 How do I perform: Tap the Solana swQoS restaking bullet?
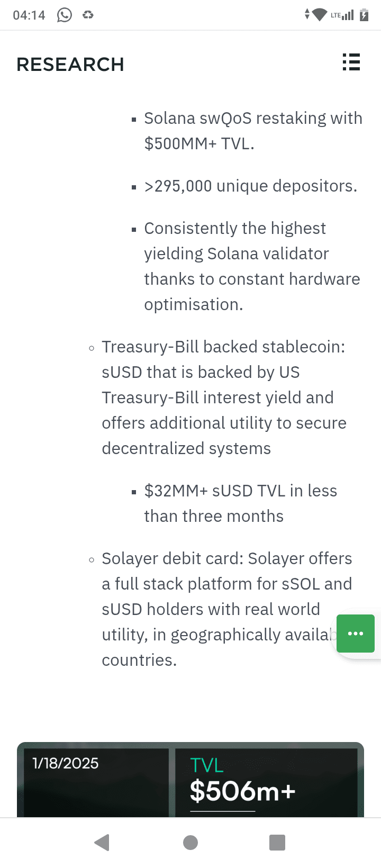point(252,131)
